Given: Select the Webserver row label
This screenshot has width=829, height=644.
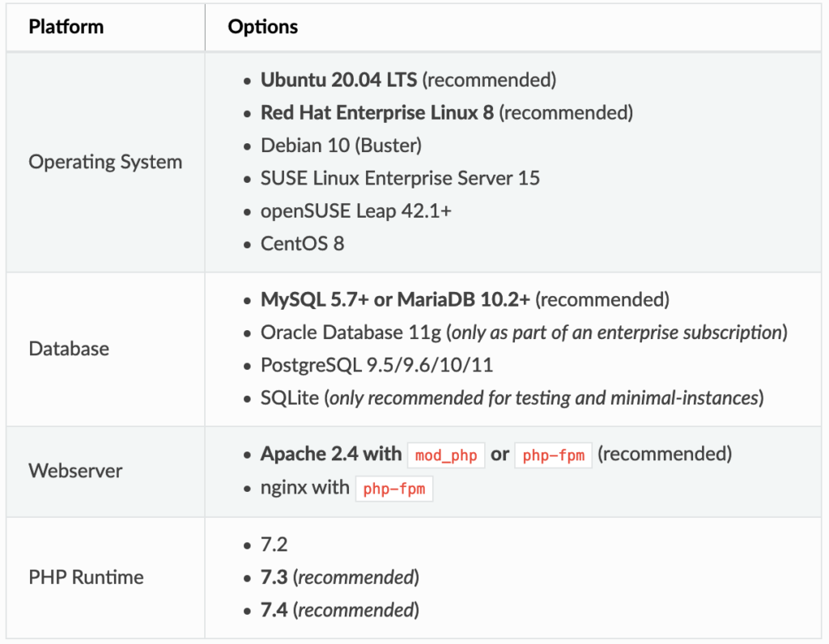Looking at the screenshot, I should point(75,471).
